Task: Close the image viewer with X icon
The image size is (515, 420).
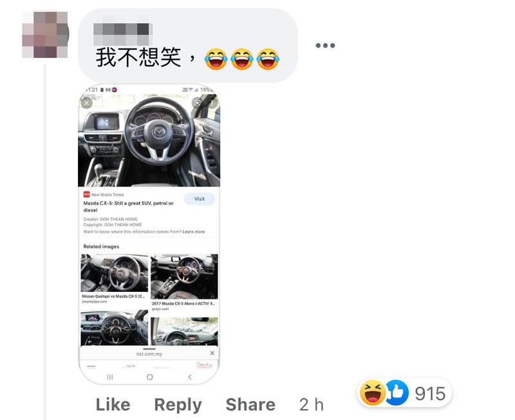Action: point(87,103)
